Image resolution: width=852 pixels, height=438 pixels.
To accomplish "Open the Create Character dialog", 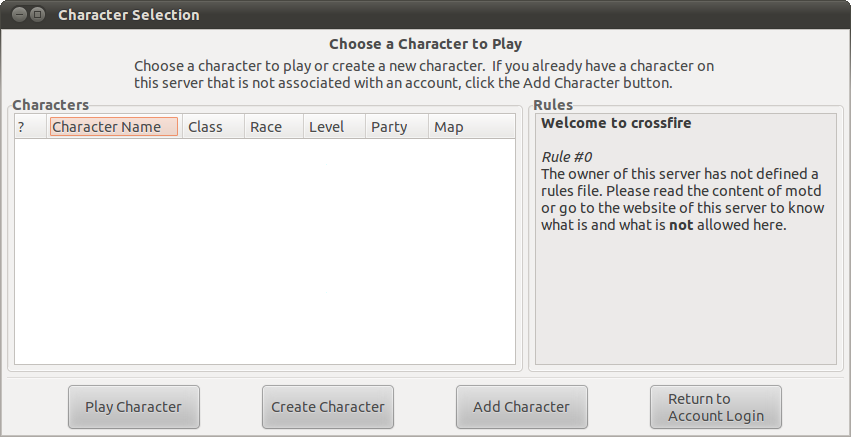I will pos(328,407).
